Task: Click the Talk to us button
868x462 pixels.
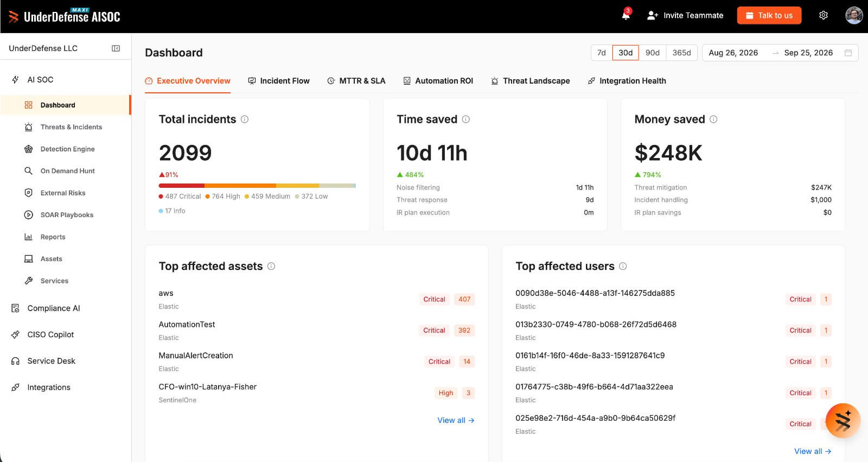Action: pyautogui.click(x=769, y=15)
